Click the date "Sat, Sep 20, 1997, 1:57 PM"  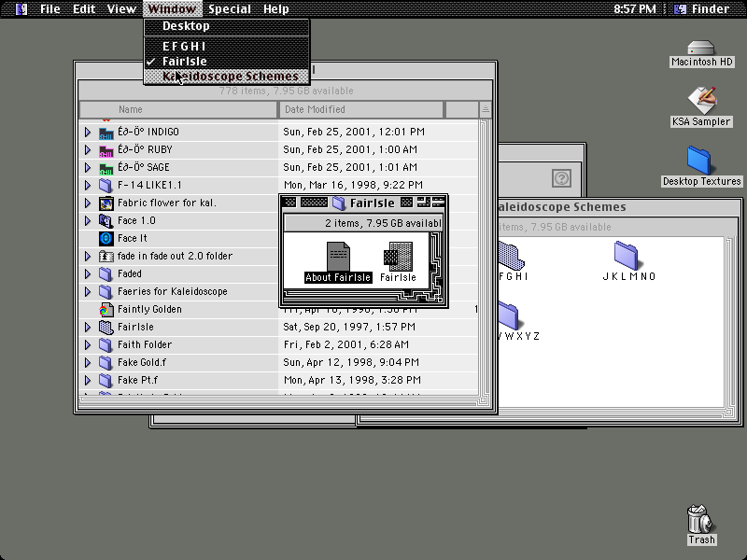[x=349, y=328]
